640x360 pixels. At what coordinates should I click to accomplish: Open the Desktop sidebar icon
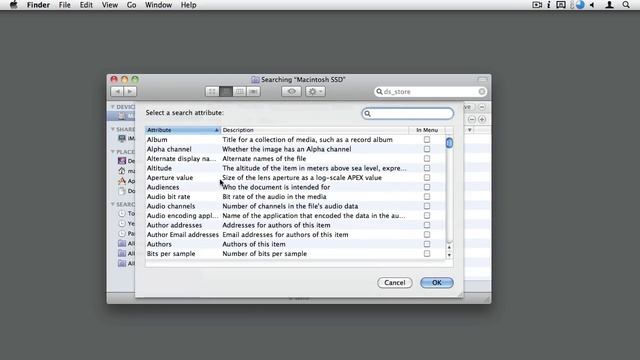pyautogui.click(x=122, y=161)
